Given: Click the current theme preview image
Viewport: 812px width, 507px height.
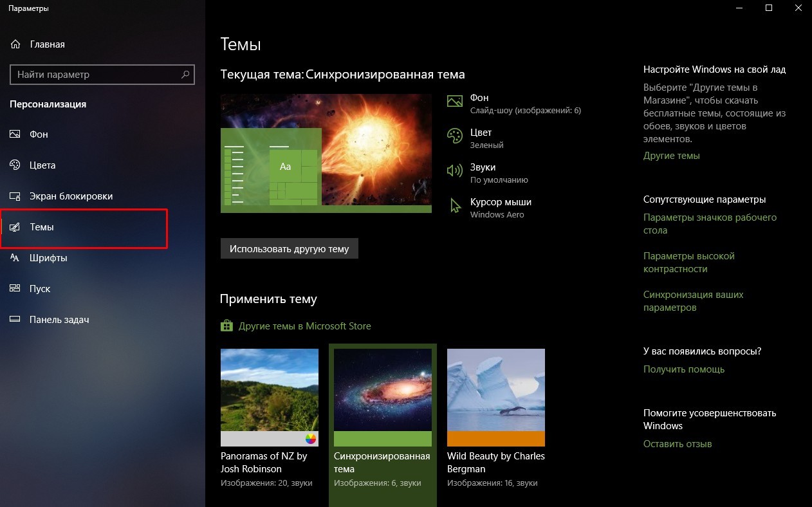Looking at the screenshot, I should pos(326,153).
